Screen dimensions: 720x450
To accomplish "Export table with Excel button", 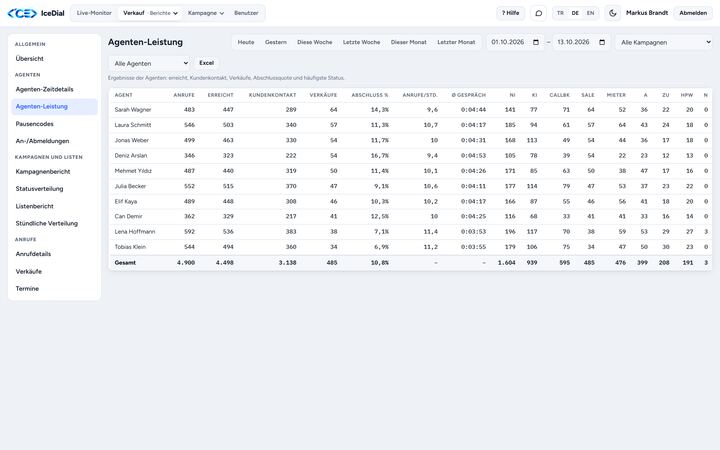I will pos(207,63).
